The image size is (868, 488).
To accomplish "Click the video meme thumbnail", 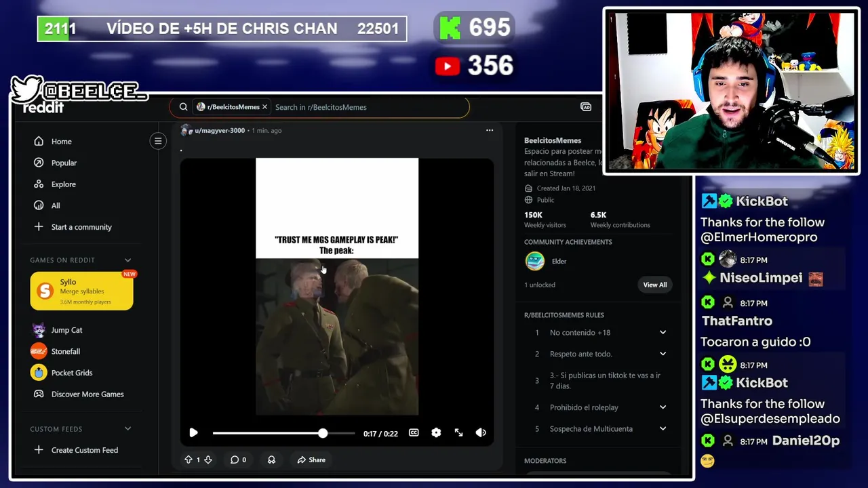I will [337, 286].
